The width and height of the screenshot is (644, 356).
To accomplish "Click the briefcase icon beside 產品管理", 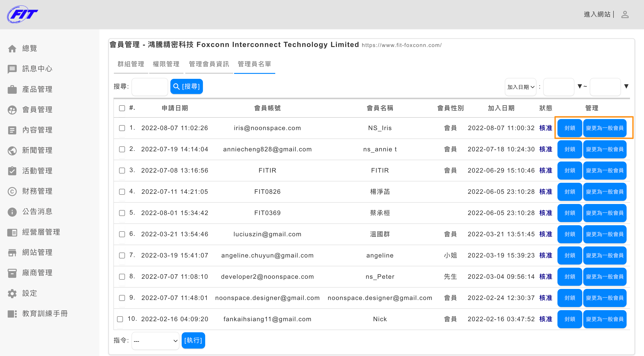I will point(12,89).
